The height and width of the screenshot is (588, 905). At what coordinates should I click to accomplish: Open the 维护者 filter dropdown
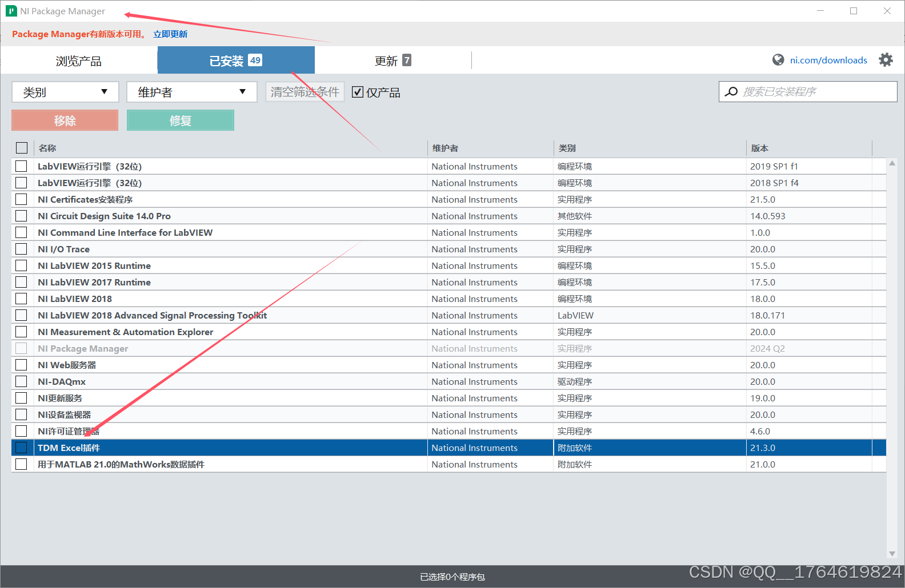pos(192,92)
